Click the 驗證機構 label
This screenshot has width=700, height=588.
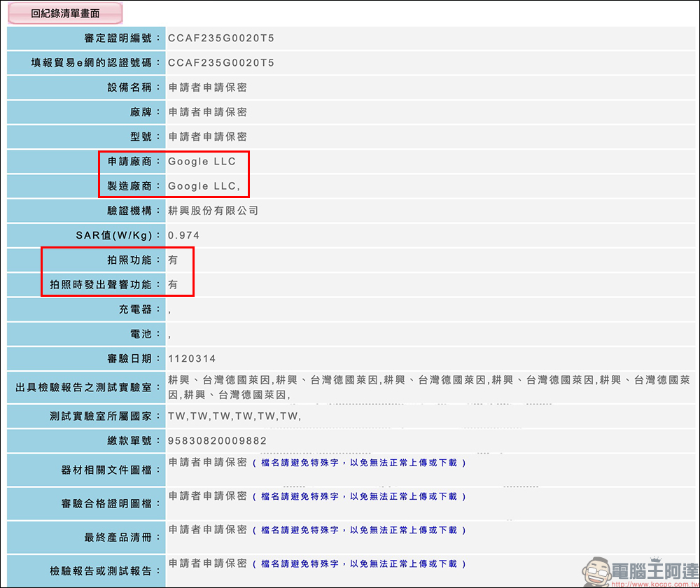point(134,211)
